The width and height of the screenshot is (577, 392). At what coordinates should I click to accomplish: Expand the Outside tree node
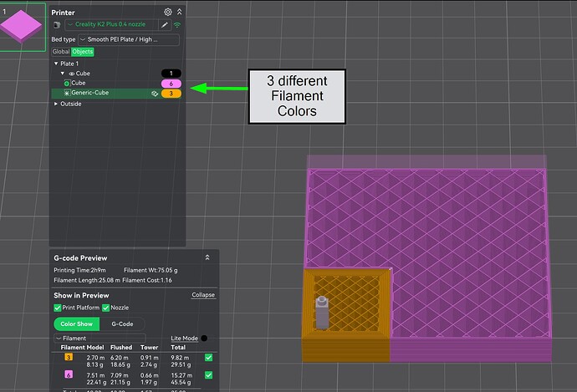[x=55, y=104]
